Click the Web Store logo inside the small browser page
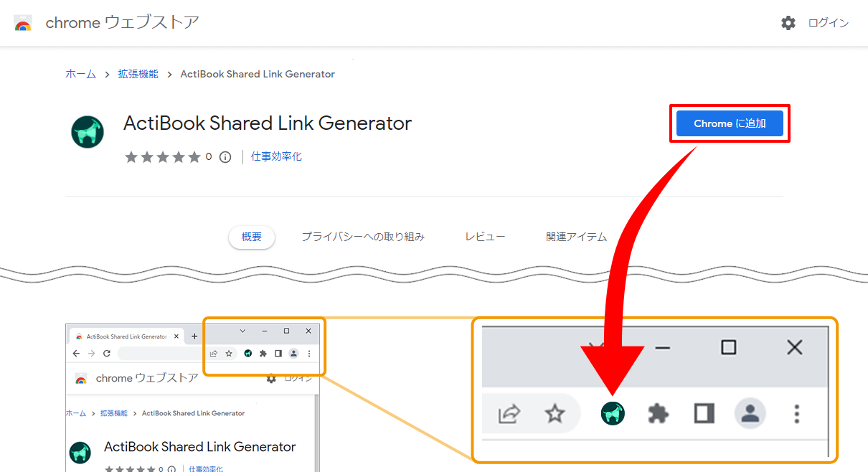This screenshot has width=868, height=472. pos(80,379)
